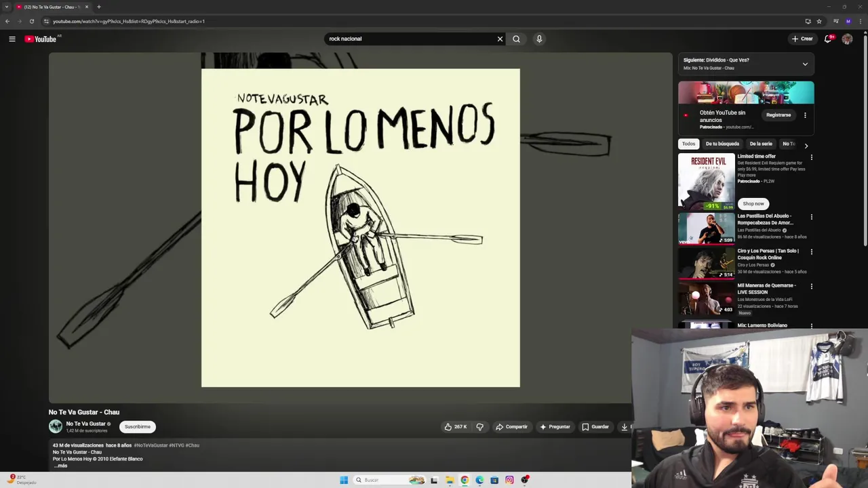Open the Resident Evil ad thumbnail
Viewport: 868px width, 488px height.
pos(706,181)
